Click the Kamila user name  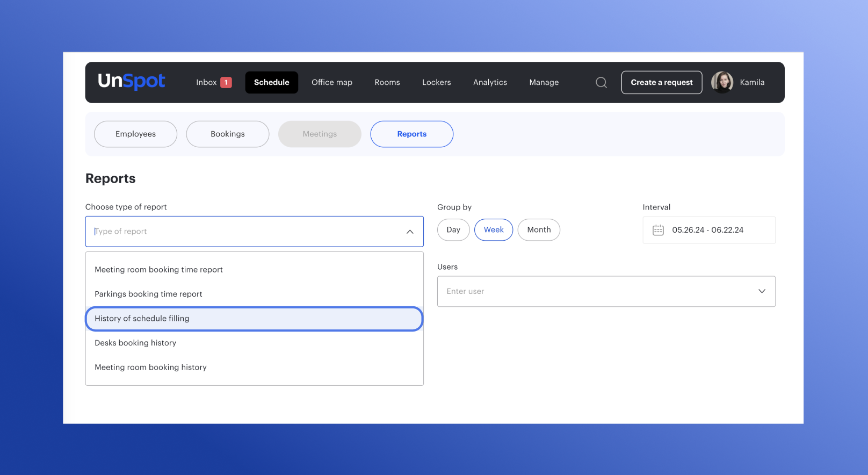752,82
